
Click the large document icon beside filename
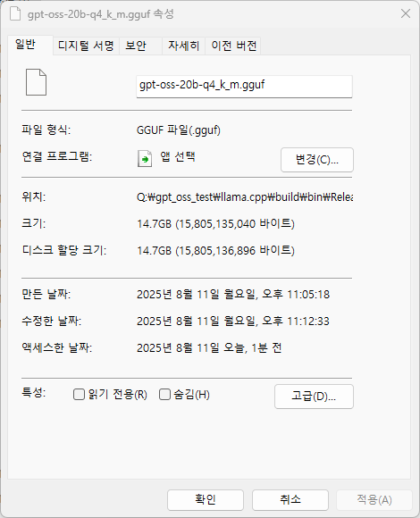[x=36, y=82]
